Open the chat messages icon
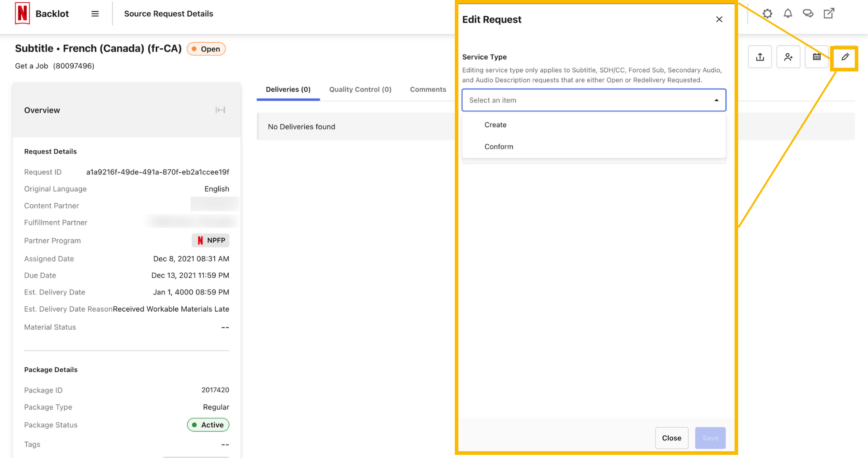The height and width of the screenshot is (458, 868). 808,14
